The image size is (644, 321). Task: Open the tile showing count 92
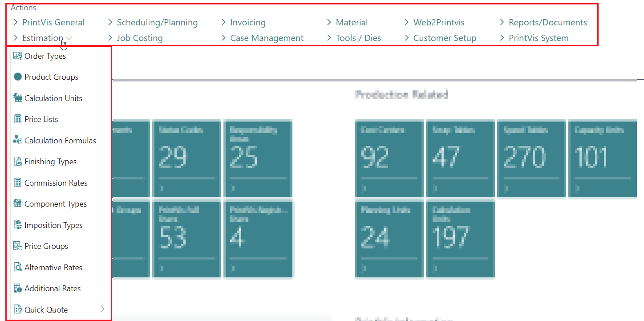pyautogui.click(x=389, y=158)
